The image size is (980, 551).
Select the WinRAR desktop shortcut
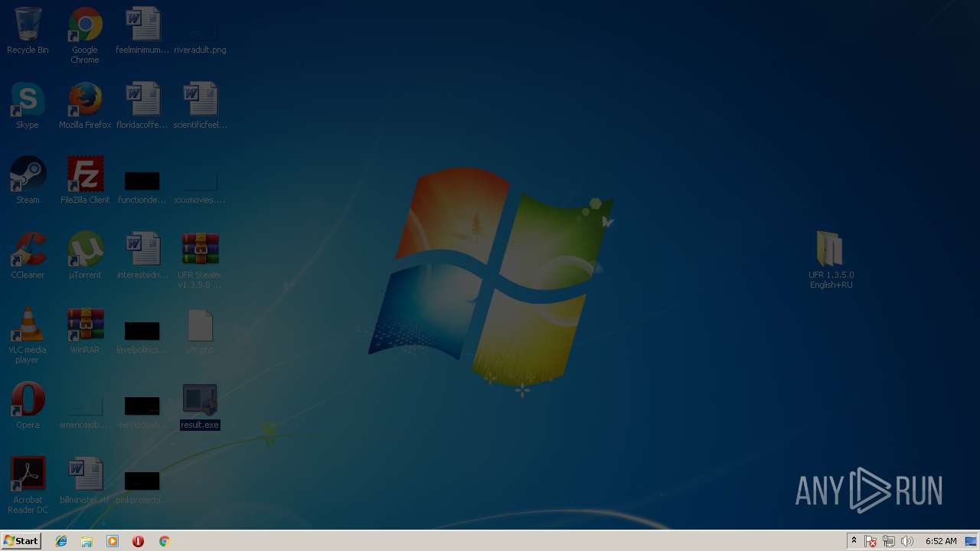(x=85, y=331)
